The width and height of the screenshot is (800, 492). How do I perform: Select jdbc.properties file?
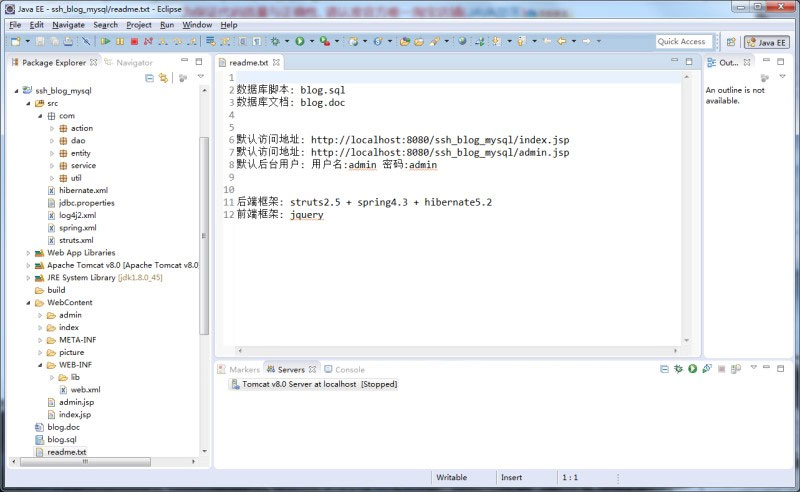[81, 203]
